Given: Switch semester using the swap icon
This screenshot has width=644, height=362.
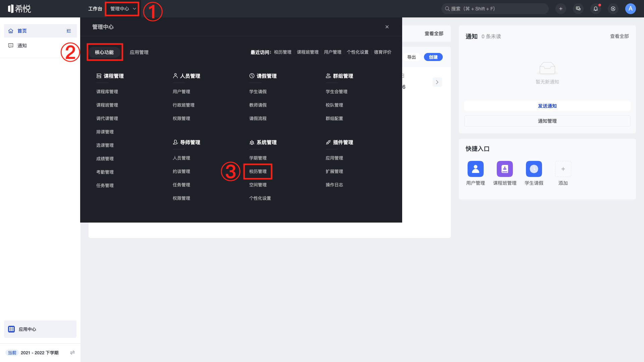Looking at the screenshot, I should click(x=72, y=353).
